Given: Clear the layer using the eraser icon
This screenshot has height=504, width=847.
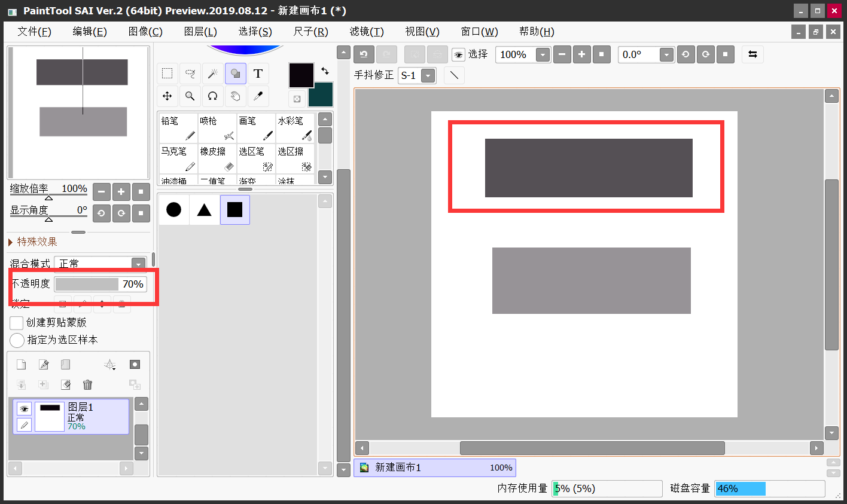Looking at the screenshot, I should tap(66, 384).
